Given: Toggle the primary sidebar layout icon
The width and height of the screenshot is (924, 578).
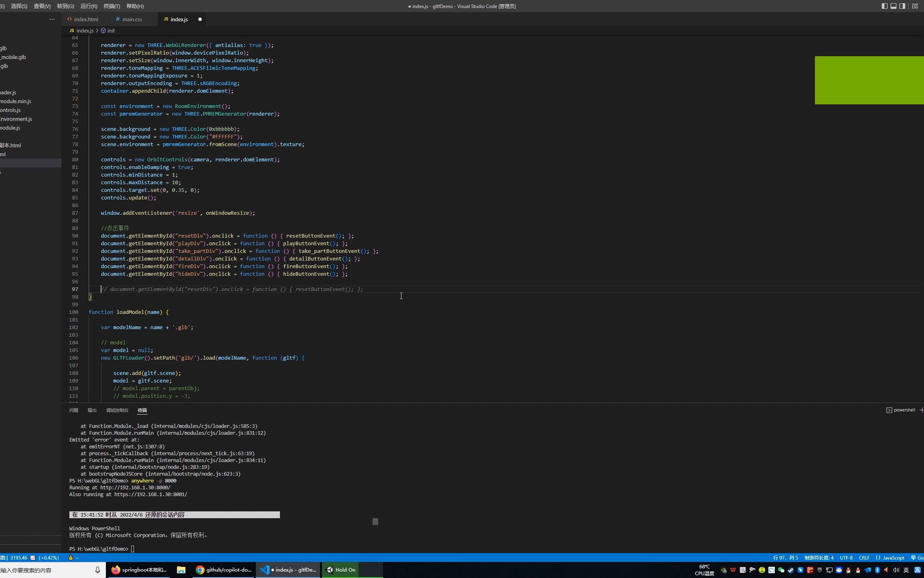Looking at the screenshot, I should (x=884, y=6).
